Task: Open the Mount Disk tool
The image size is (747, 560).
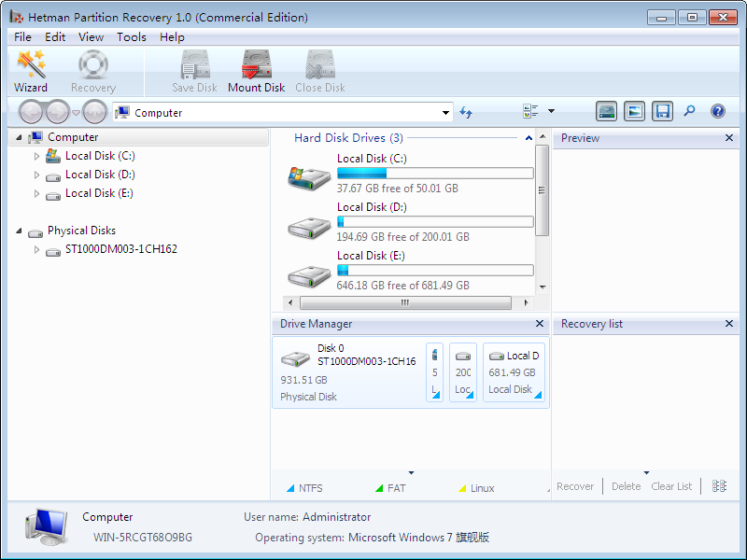Action: (x=256, y=72)
